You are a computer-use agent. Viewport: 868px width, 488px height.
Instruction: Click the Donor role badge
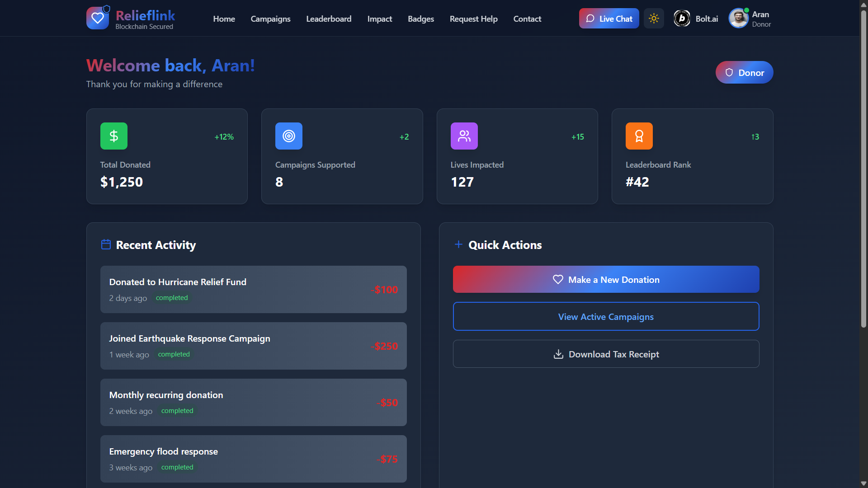[744, 73]
